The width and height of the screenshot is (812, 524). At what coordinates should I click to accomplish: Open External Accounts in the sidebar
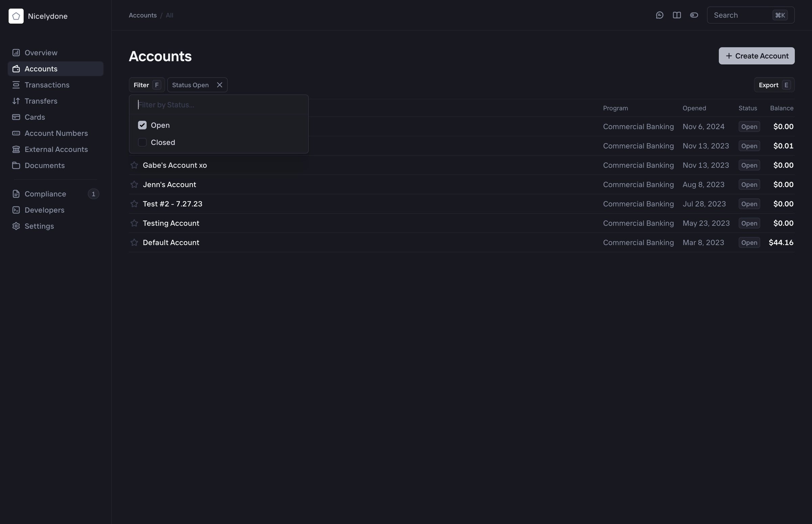(55, 150)
